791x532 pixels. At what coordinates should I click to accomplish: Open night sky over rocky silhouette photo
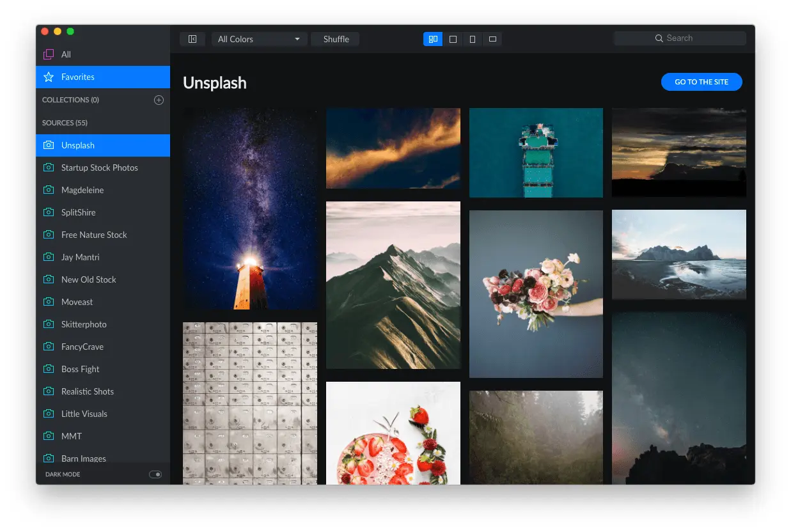pyautogui.click(x=679, y=398)
